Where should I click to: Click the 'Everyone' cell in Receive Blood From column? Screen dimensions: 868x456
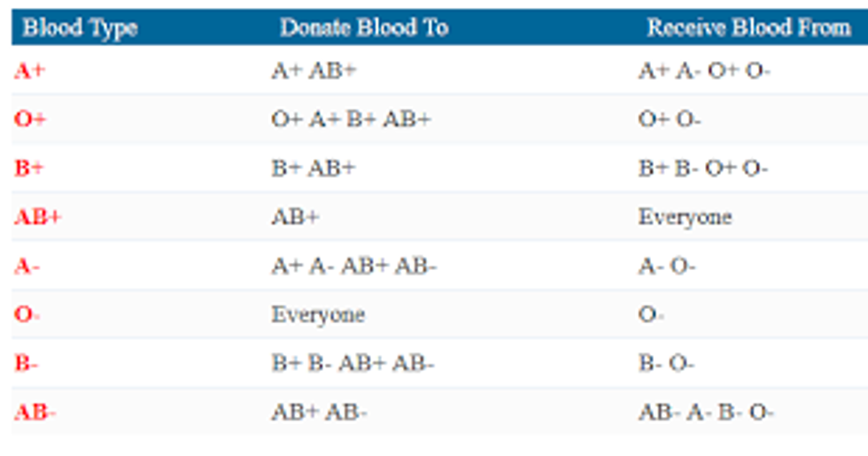tap(685, 217)
